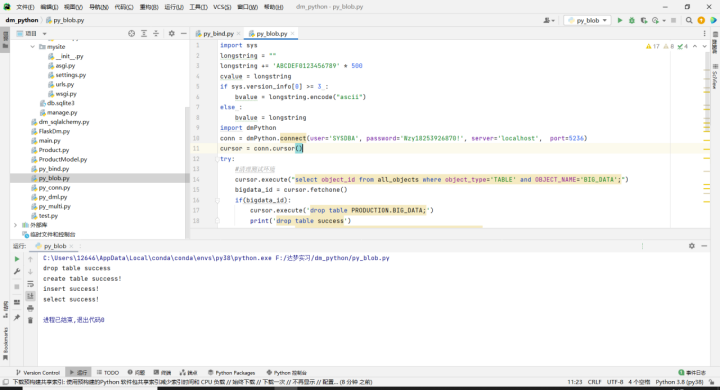Fold the try block at line 12
The width and height of the screenshot is (720, 390).
point(217,159)
